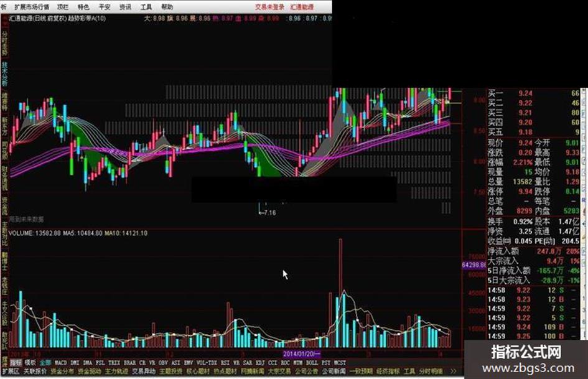The width and height of the screenshot is (588, 379).
Task: Select the EMV indicator
Action: (189, 363)
